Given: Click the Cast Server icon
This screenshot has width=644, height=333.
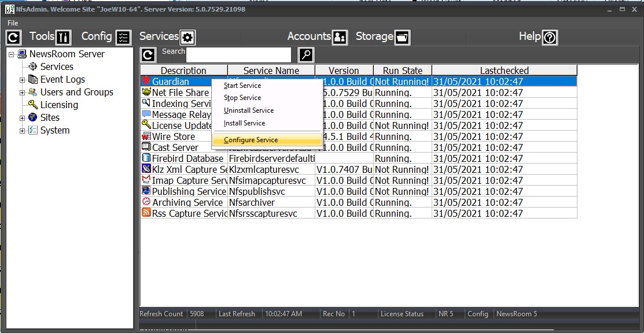Looking at the screenshot, I should tap(146, 147).
